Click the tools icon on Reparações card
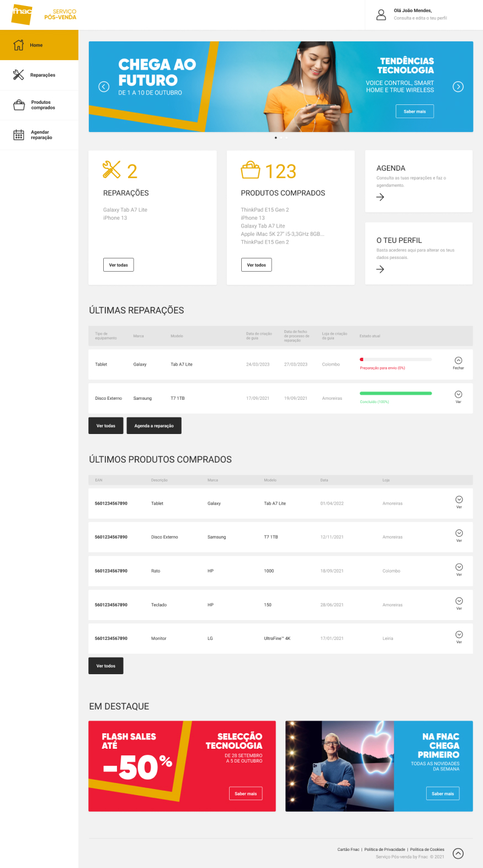This screenshot has width=483, height=868. click(112, 170)
